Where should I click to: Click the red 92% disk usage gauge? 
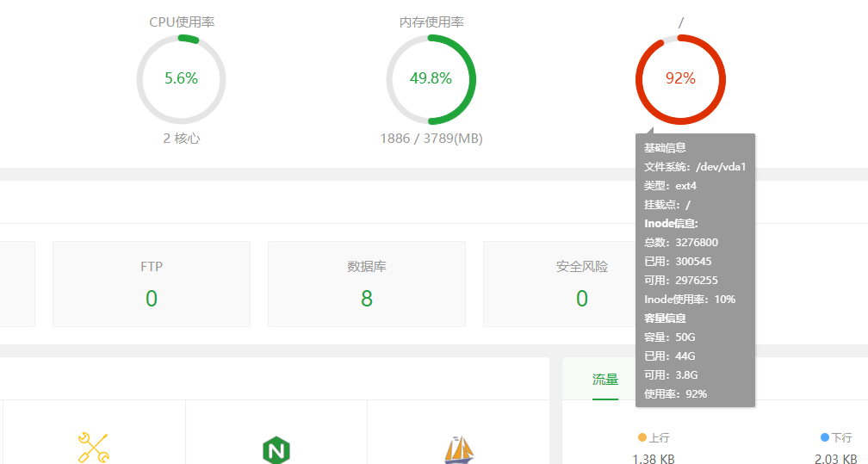click(x=680, y=79)
